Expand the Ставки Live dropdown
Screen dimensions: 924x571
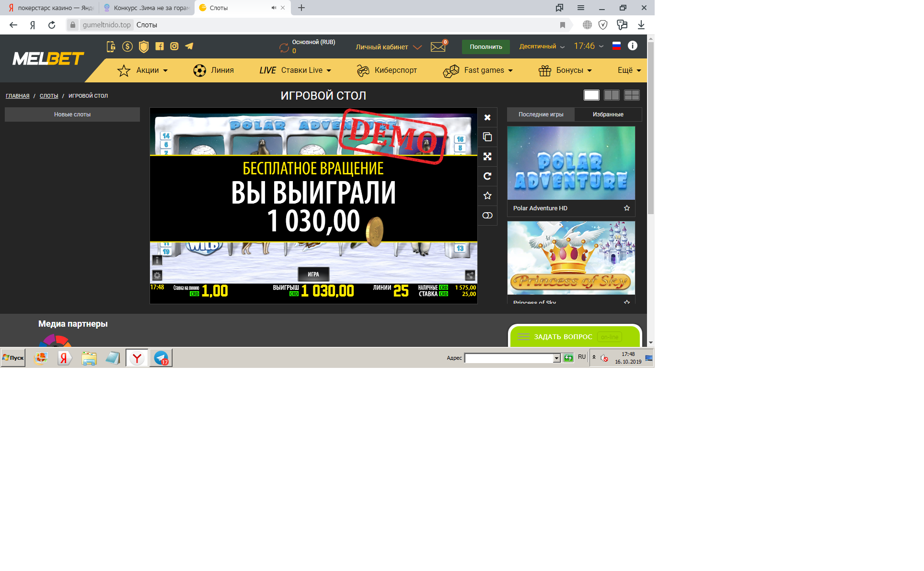tap(295, 70)
